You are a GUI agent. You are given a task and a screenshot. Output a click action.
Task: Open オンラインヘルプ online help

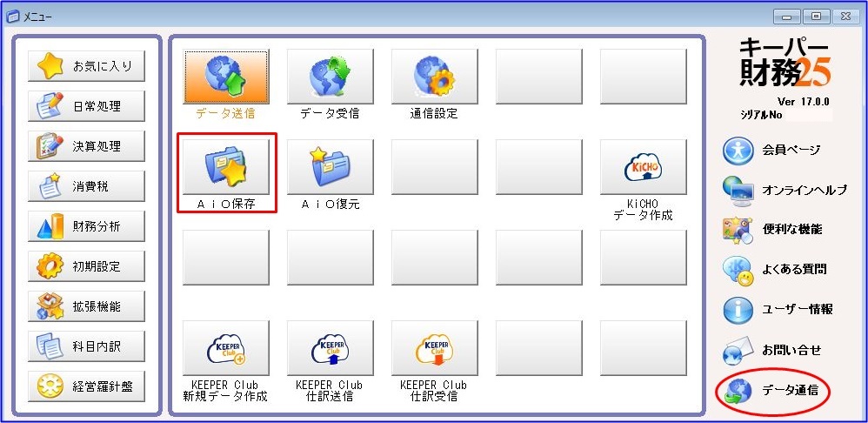coord(785,191)
